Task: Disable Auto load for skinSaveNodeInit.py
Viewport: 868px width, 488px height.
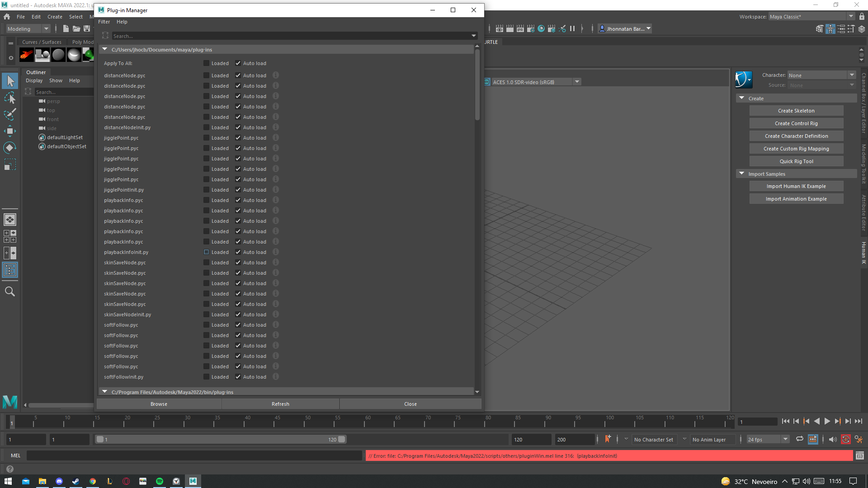Action: pyautogui.click(x=238, y=314)
